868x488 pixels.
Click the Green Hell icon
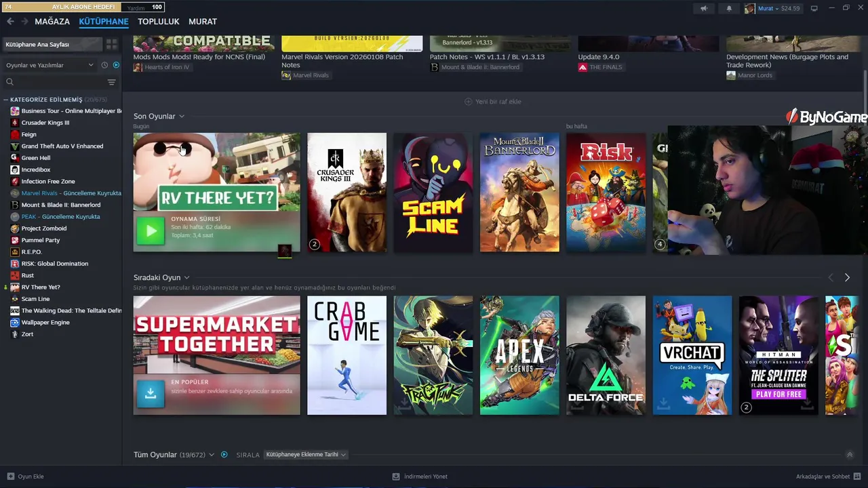point(15,158)
